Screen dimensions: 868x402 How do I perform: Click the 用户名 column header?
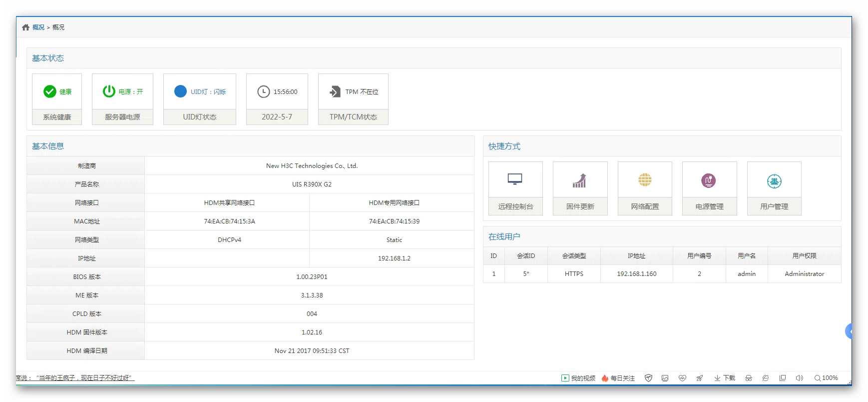[x=747, y=256]
